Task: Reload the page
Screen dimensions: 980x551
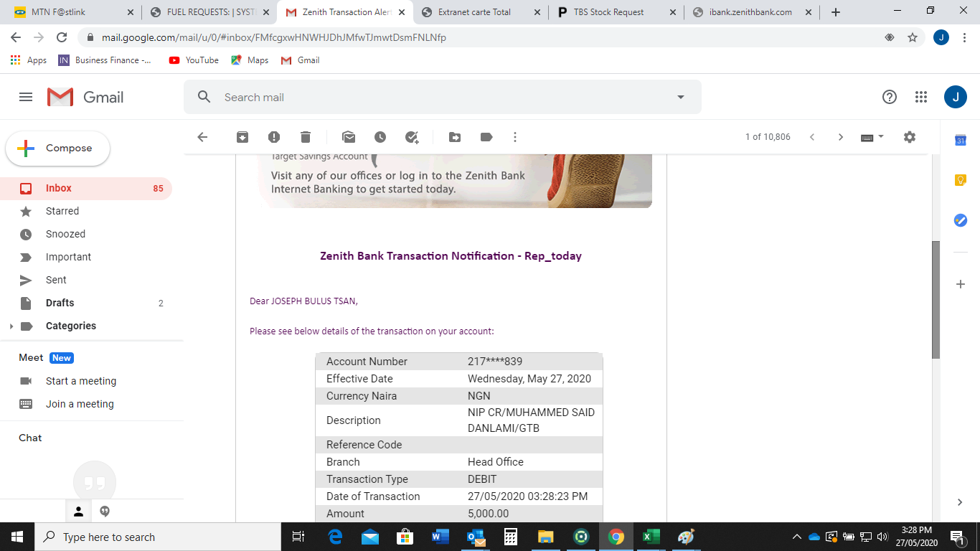Action: click(x=62, y=37)
